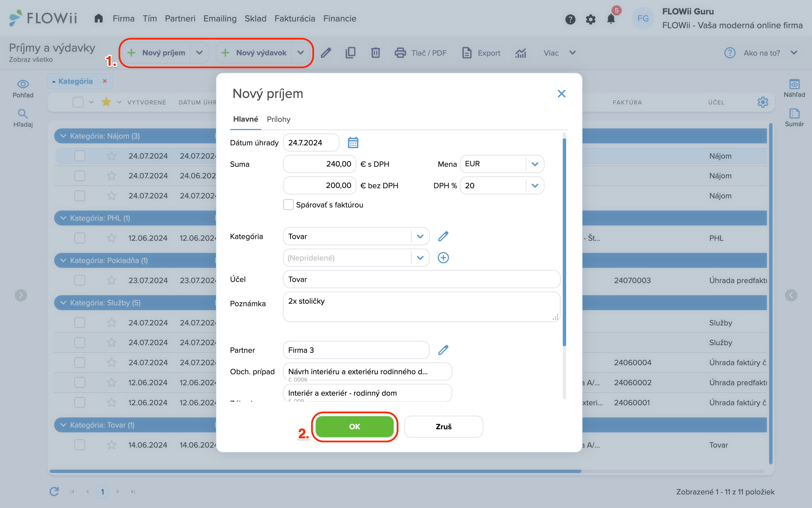812x508 pixels.
Task: Open the Kategória Tovar dropdown
Action: click(x=420, y=236)
